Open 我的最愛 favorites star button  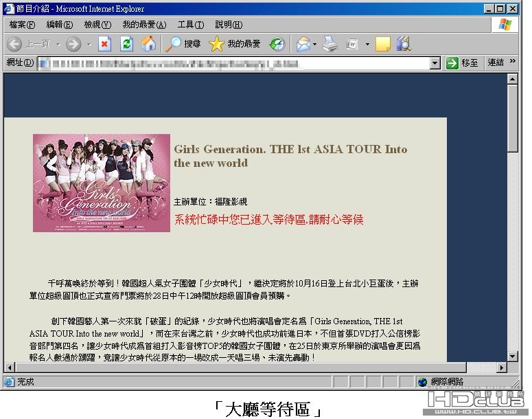[235, 44]
